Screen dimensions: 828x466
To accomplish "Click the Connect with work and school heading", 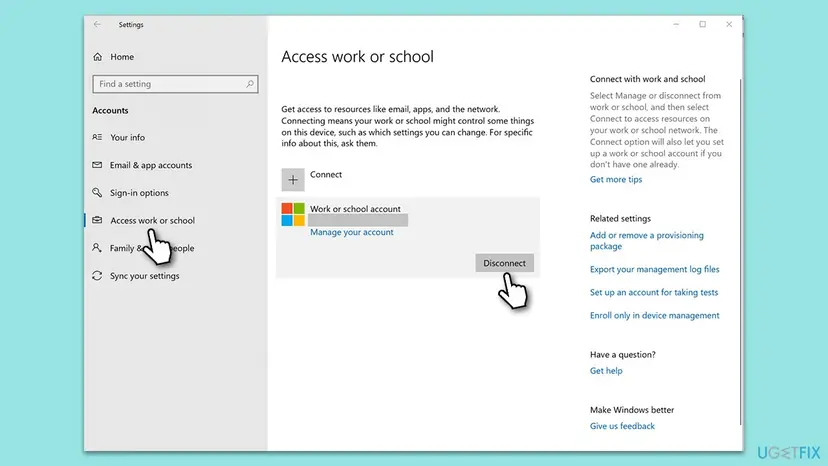I will (x=647, y=79).
